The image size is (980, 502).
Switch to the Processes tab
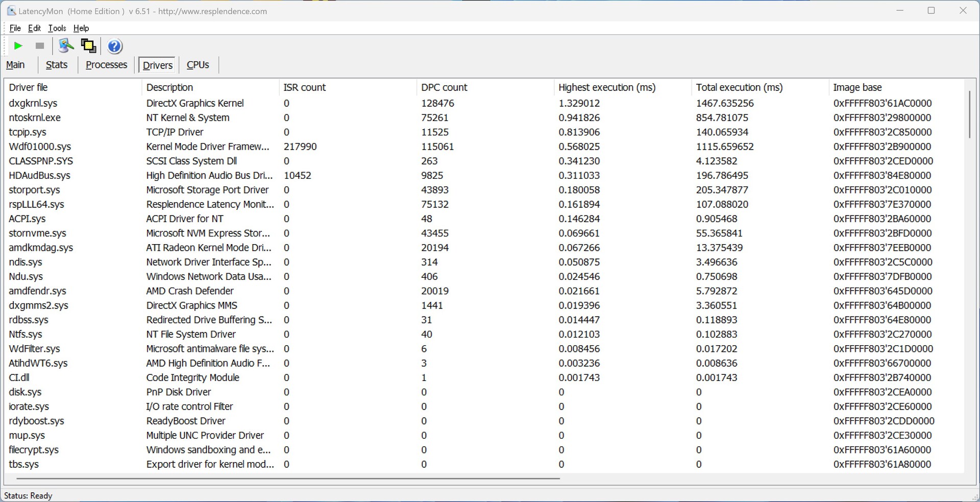106,65
